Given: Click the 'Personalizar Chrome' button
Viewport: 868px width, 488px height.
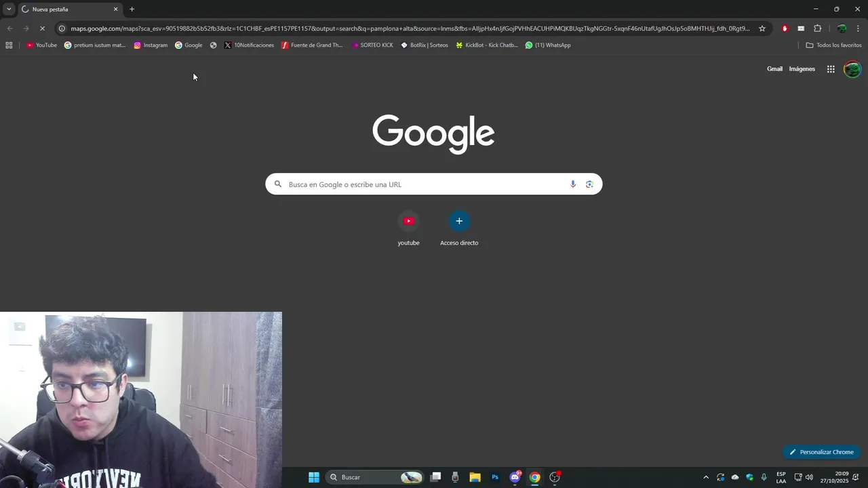Looking at the screenshot, I should tap(821, 452).
